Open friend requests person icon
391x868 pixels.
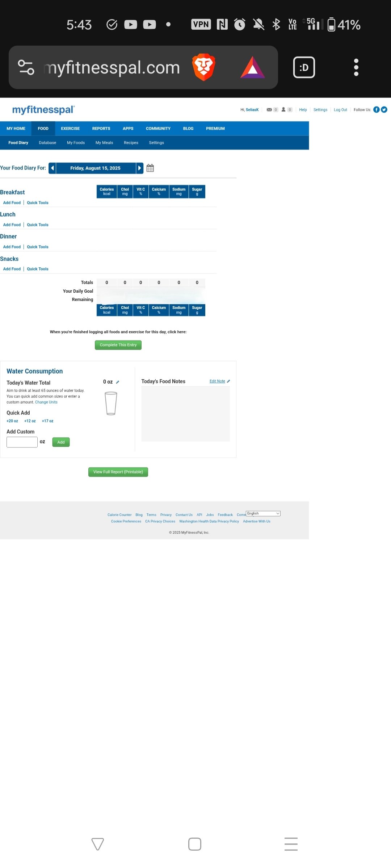coord(283,109)
